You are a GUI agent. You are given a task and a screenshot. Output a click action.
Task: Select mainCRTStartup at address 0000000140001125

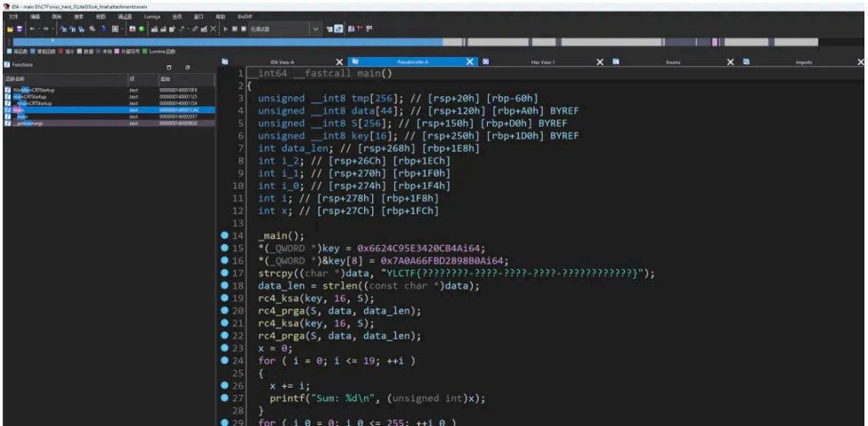coord(109,96)
